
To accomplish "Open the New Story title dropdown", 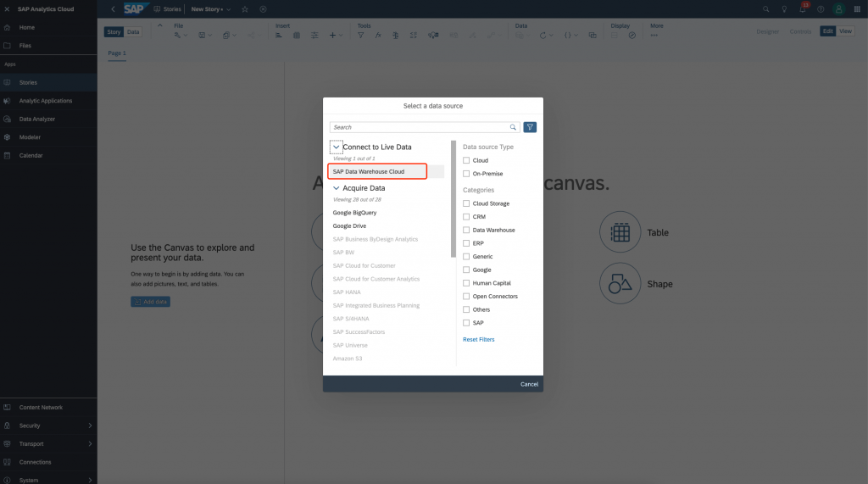I will (x=229, y=9).
